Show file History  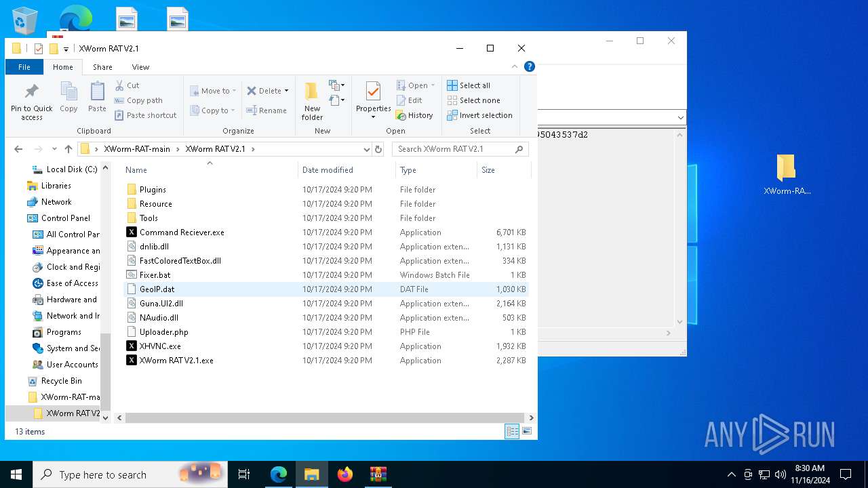[x=414, y=115]
